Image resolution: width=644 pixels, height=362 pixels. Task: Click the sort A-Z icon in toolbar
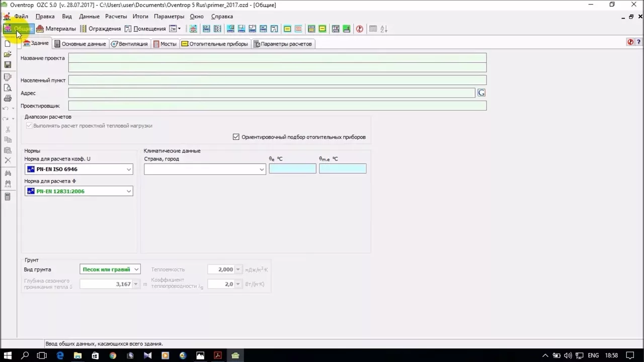coord(384,29)
